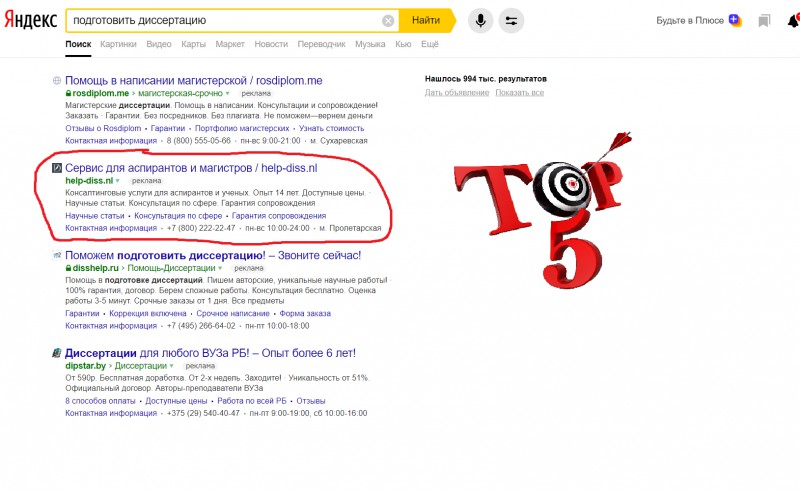Viewport: 800px width, 491px height.
Task: Click the Yandex Plus badge icon
Action: (x=735, y=20)
